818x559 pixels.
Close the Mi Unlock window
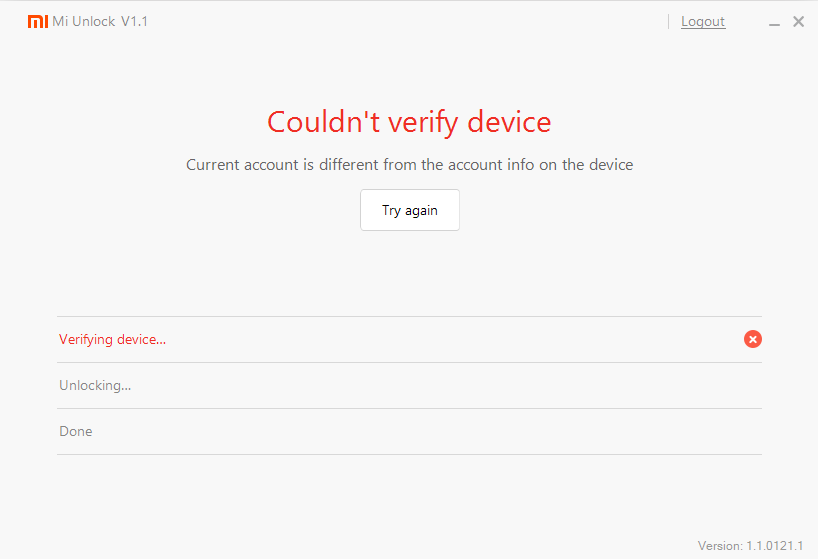798,21
